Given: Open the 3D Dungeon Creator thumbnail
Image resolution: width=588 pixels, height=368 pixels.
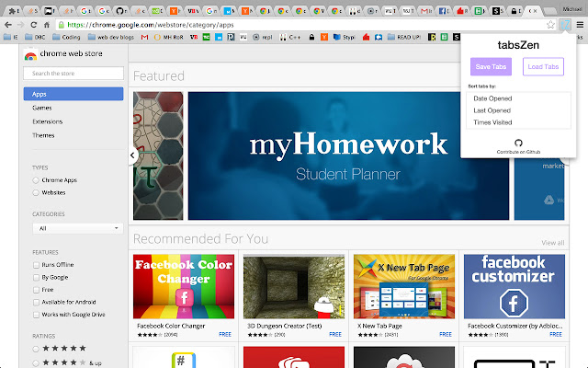Looking at the screenshot, I should pos(294,286).
